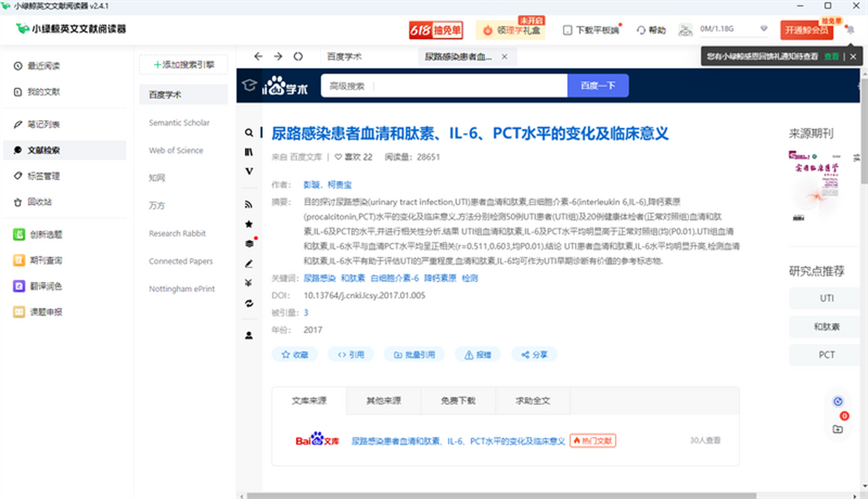Image resolution: width=868 pixels, height=499 pixels.
Task: Click the magnifier icon in the side strip
Action: tap(249, 133)
